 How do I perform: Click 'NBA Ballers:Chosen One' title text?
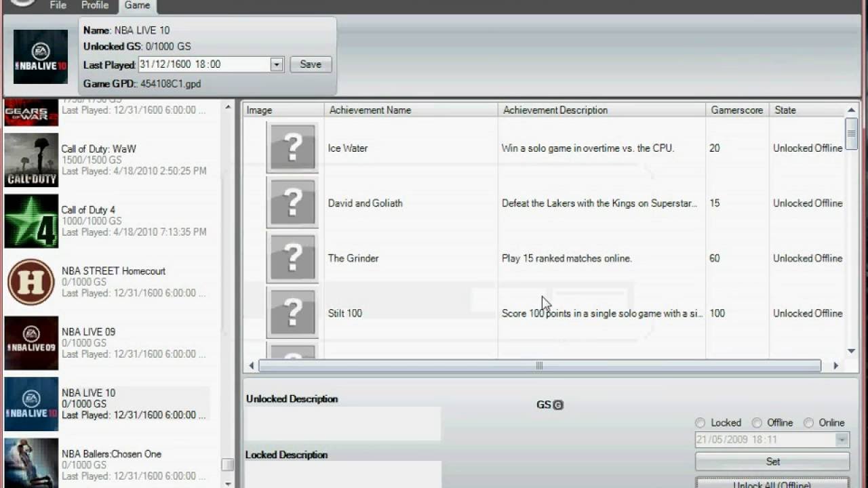[111, 453]
